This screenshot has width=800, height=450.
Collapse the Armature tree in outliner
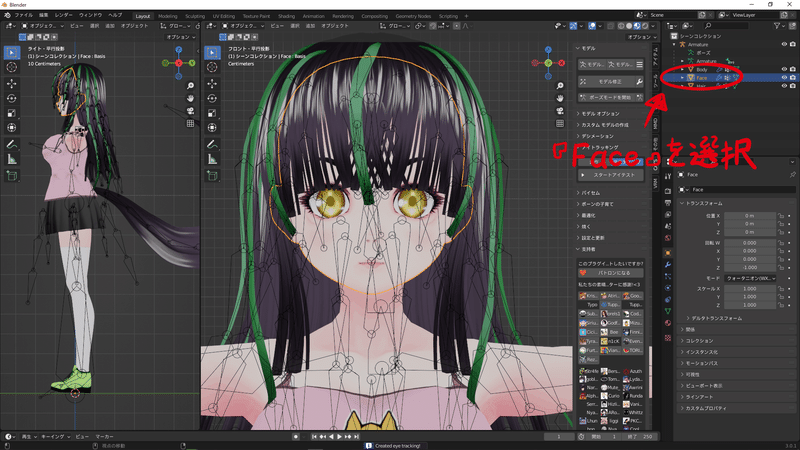click(x=674, y=44)
